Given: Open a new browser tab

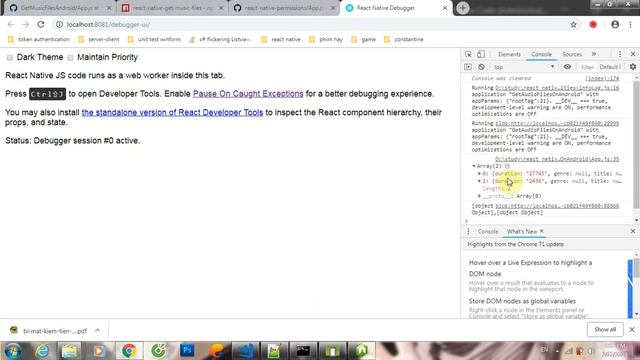Looking at the screenshot, I should (462, 8).
